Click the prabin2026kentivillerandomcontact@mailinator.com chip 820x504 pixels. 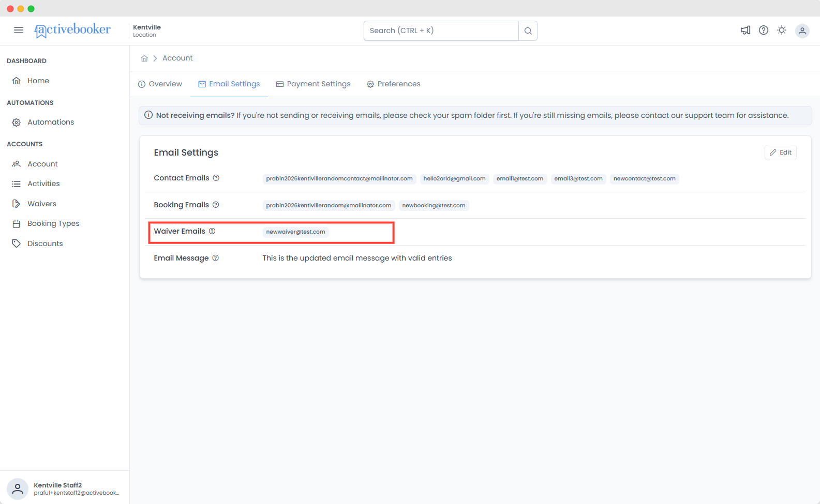pyautogui.click(x=339, y=178)
